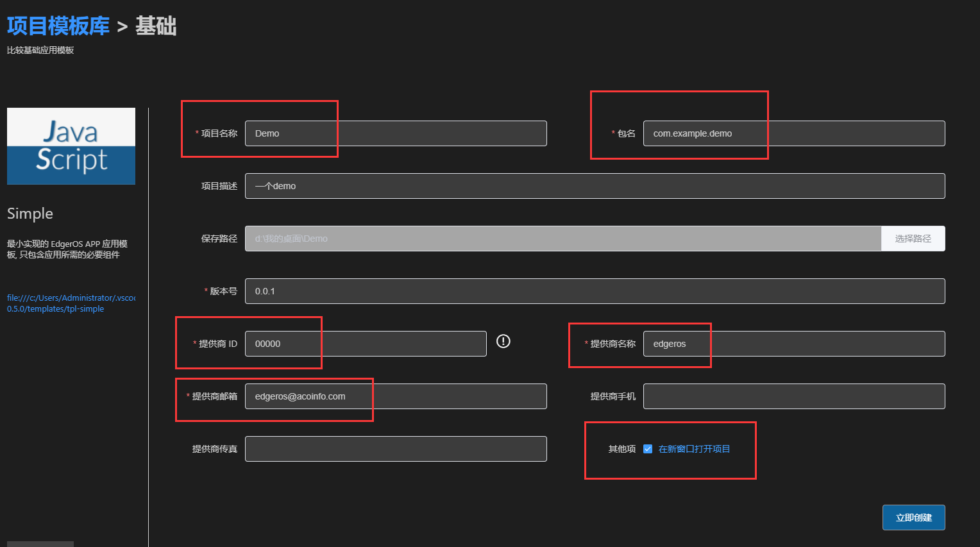The height and width of the screenshot is (547, 980).
Task: Focus the 版本号 field with 0.0.1
Action: click(595, 291)
